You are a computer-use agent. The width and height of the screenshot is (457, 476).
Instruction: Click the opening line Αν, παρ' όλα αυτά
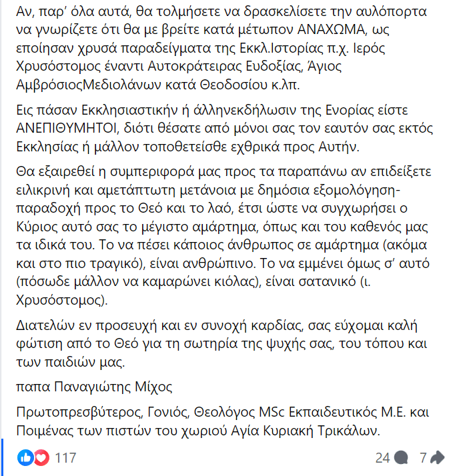221,11
